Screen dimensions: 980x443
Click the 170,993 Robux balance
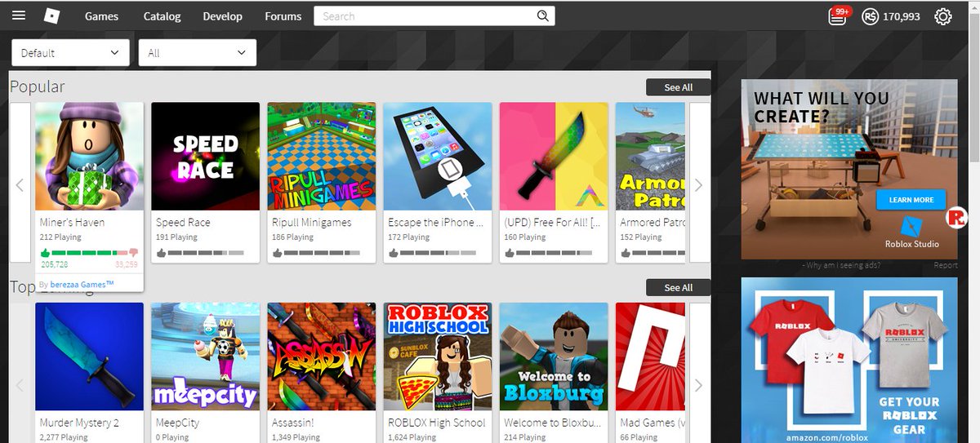click(902, 16)
